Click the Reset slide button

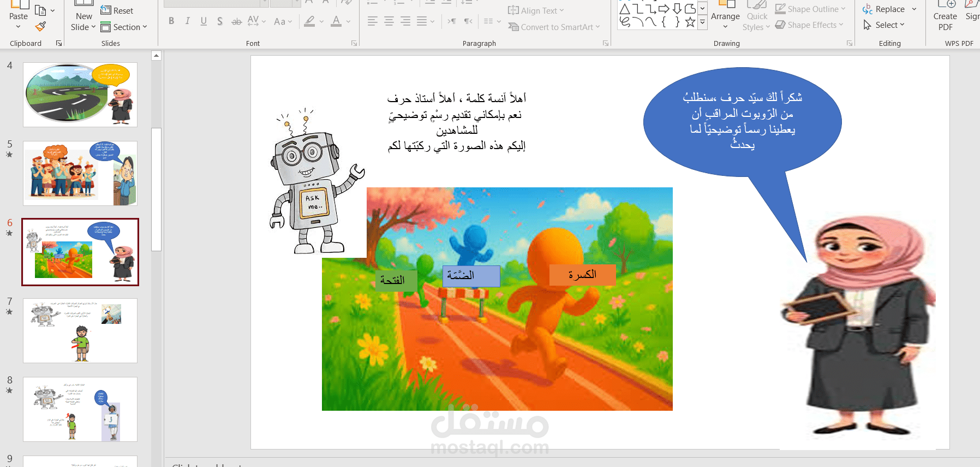tap(117, 10)
